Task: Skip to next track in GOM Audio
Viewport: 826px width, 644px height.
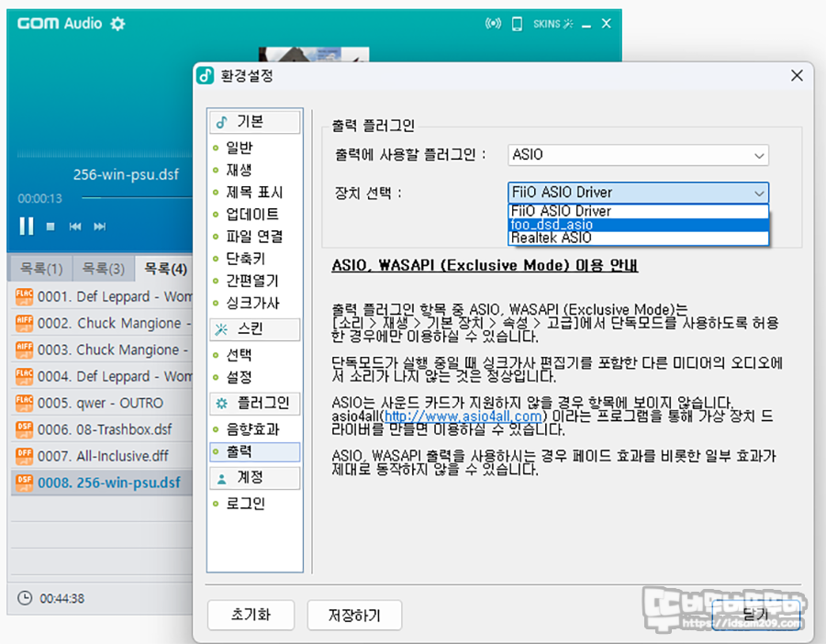Action: point(99,227)
